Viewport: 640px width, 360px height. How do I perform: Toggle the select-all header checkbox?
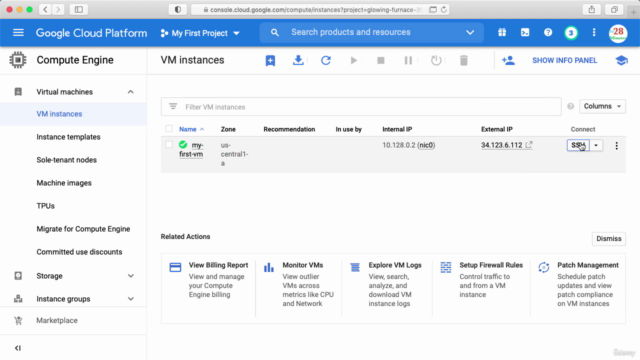point(169,129)
